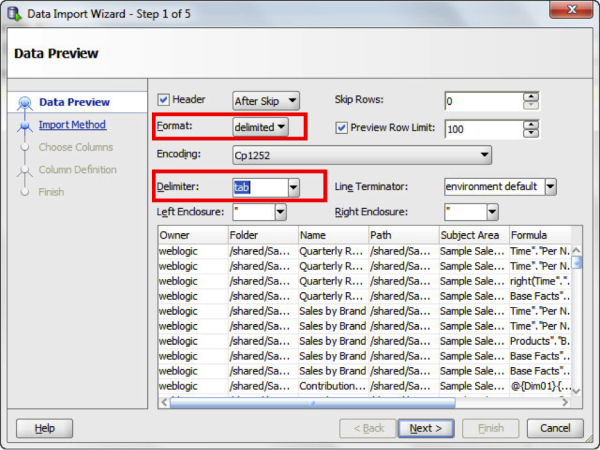Expand the Encoding Cp1252 dropdown
The width and height of the screenshot is (600, 450).
point(484,155)
